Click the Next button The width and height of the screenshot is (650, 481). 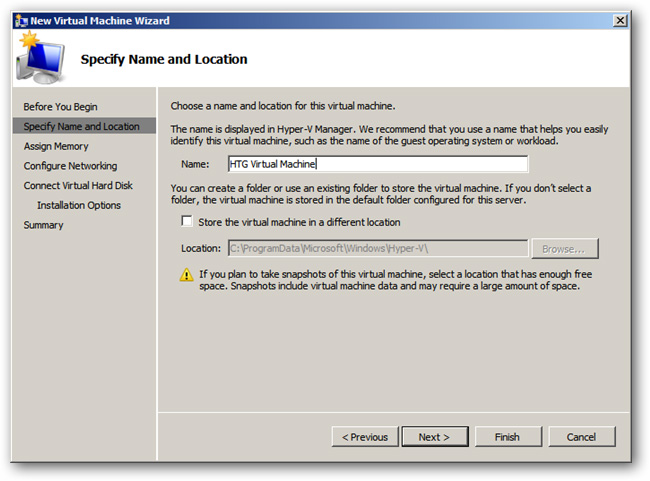coord(435,437)
